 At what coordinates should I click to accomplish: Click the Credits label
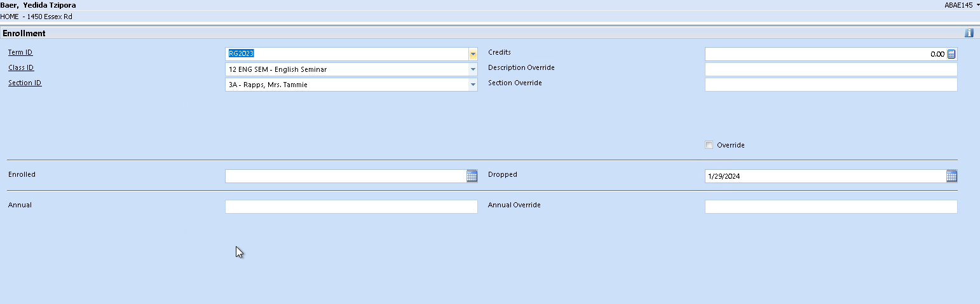pyautogui.click(x=500, y=52)
